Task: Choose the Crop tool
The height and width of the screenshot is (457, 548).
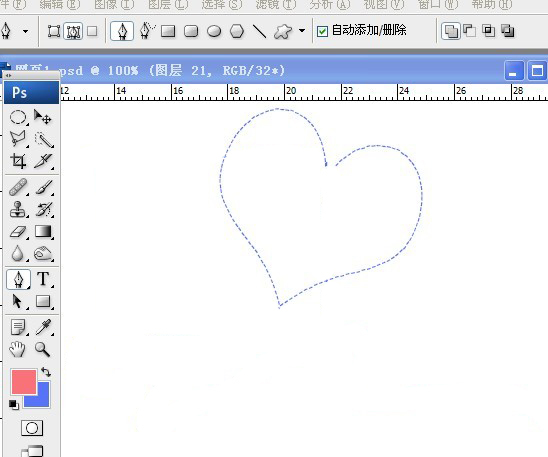Action: pos(18,161)
